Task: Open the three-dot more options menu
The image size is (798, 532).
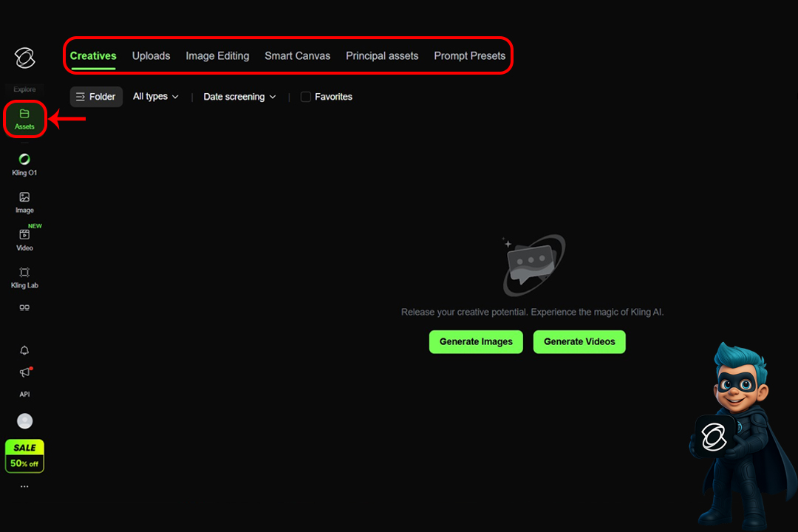Action: pyautogui.click(x=24, y=487)
